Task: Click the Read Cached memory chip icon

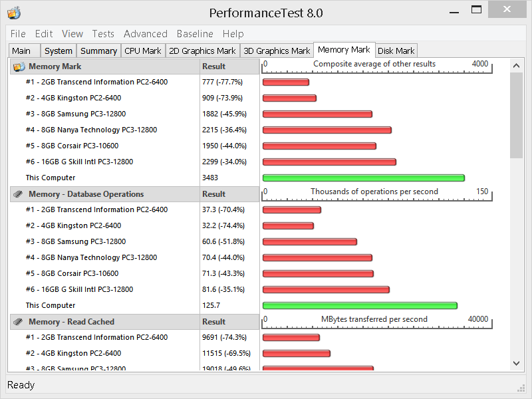Action: click(19, 322)
